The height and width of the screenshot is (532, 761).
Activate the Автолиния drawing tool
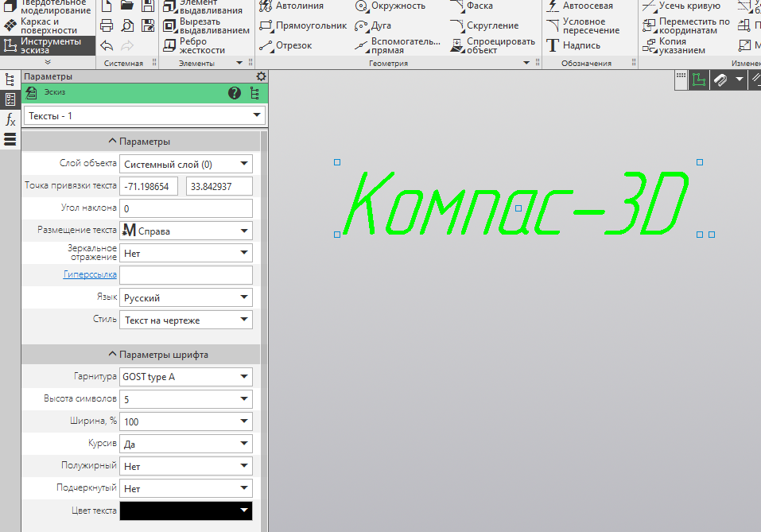291,6
